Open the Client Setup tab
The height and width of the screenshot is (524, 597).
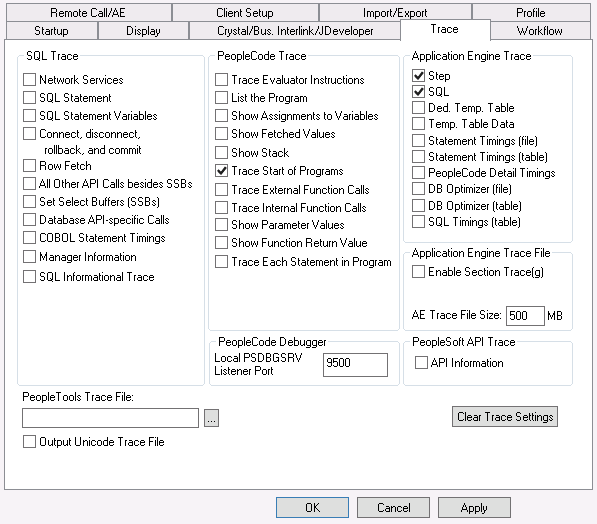(x=245, y=13)
